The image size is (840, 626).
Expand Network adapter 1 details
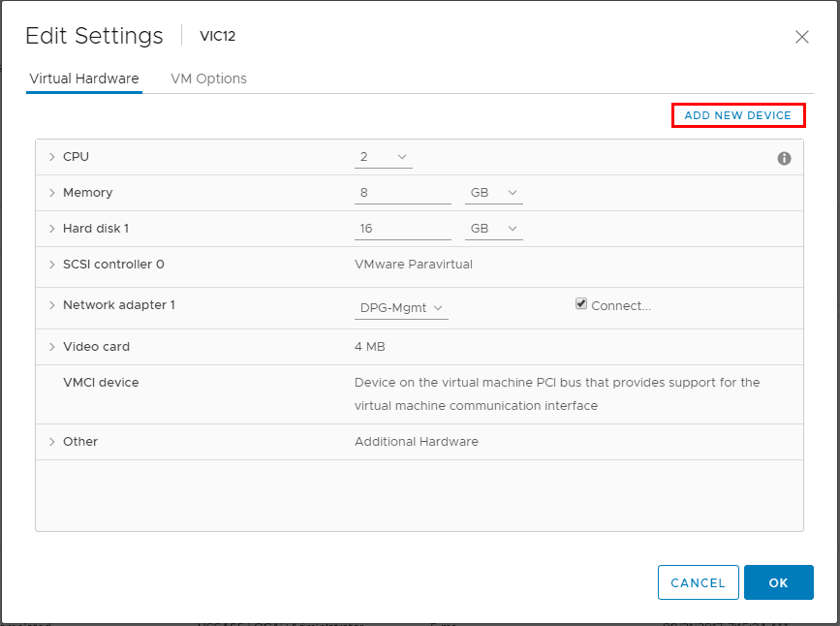click(x=52, y=305)
